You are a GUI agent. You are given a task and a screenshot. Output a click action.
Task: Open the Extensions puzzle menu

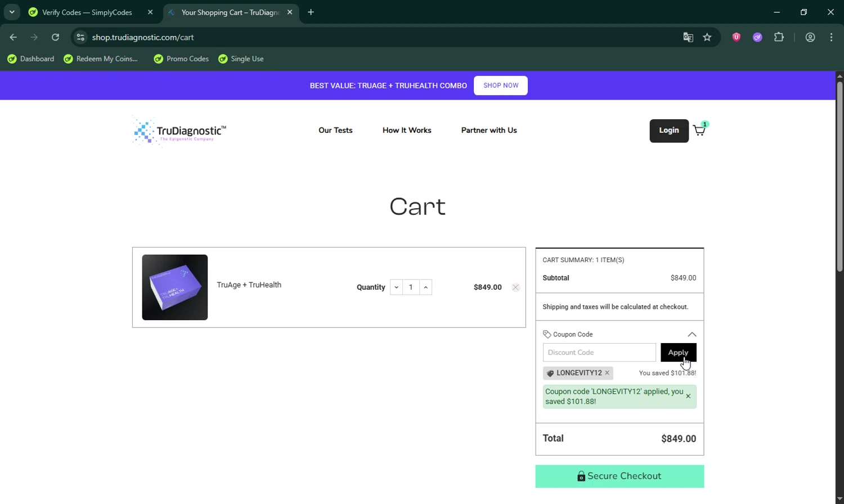tap(779, 37)
